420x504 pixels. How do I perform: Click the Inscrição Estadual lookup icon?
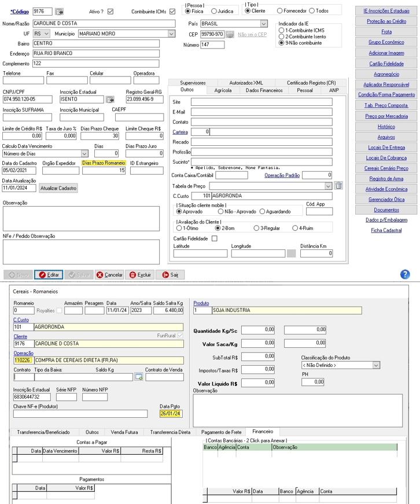click(x=110, y=100)
